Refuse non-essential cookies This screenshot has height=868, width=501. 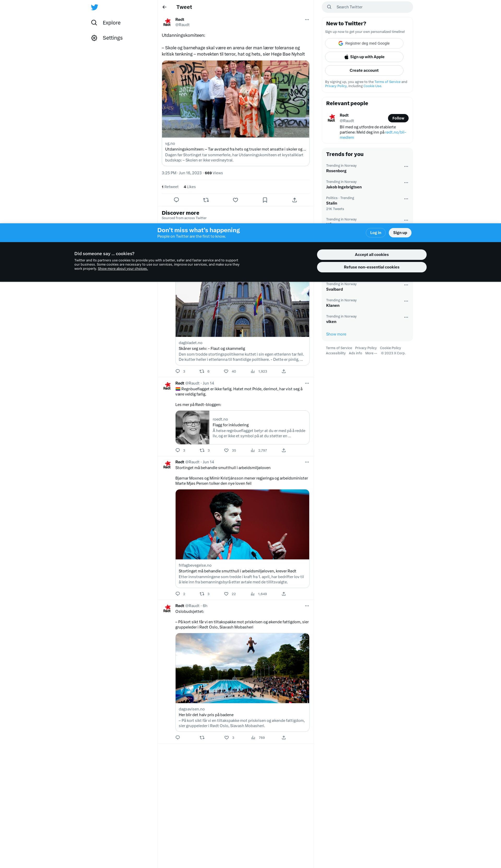372,267
